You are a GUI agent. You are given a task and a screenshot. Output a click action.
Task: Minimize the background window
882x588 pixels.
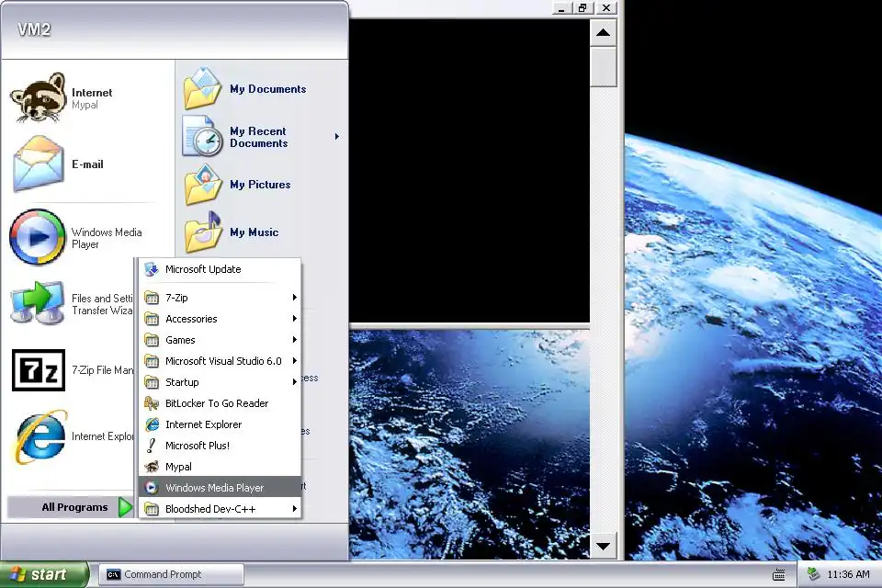point(561,8)
